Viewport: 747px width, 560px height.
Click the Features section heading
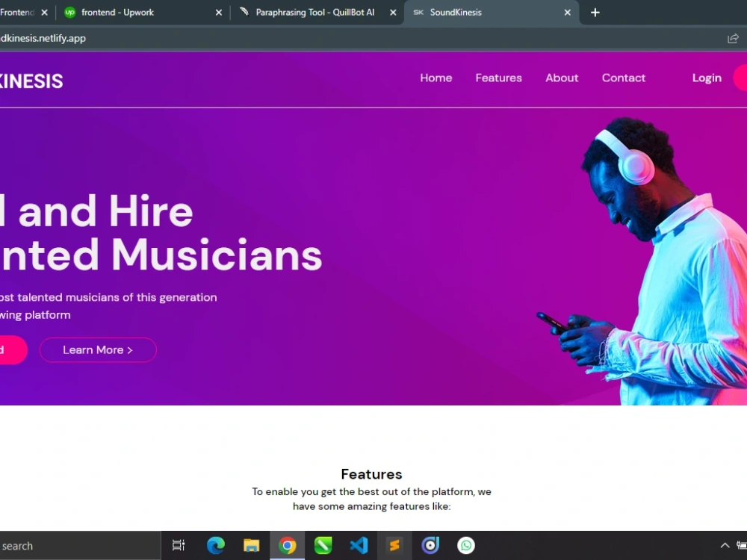(371, 474)
